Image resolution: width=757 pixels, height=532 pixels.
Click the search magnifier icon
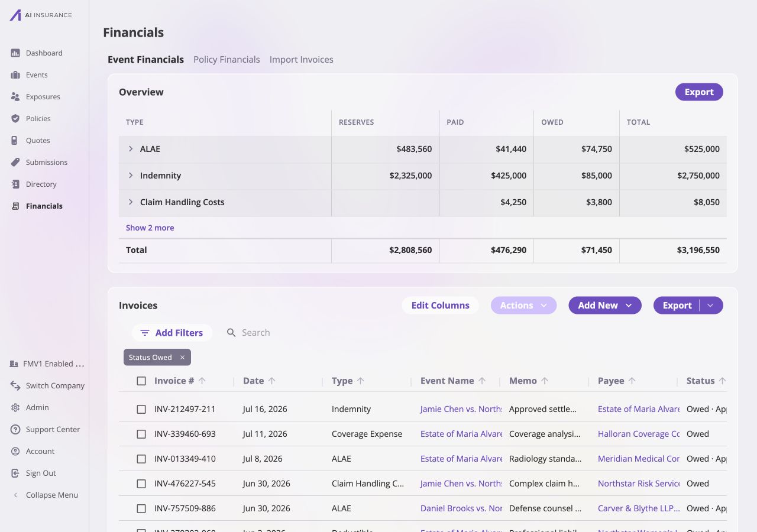(231, 333)
